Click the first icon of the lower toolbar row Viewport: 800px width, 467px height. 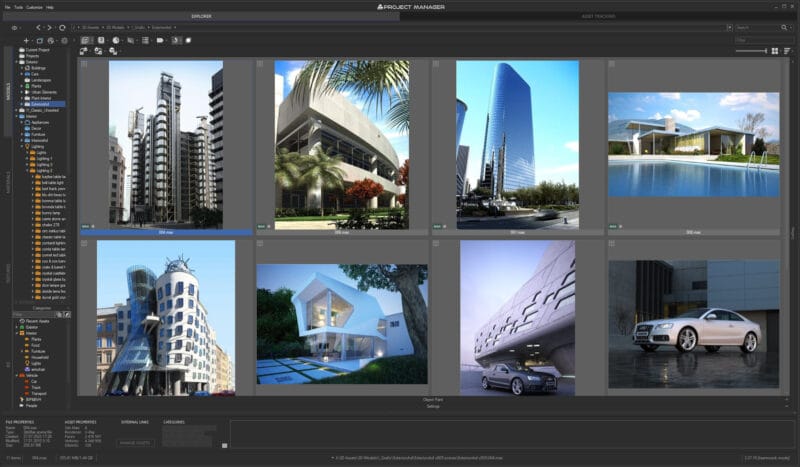[x=84, y=51]
